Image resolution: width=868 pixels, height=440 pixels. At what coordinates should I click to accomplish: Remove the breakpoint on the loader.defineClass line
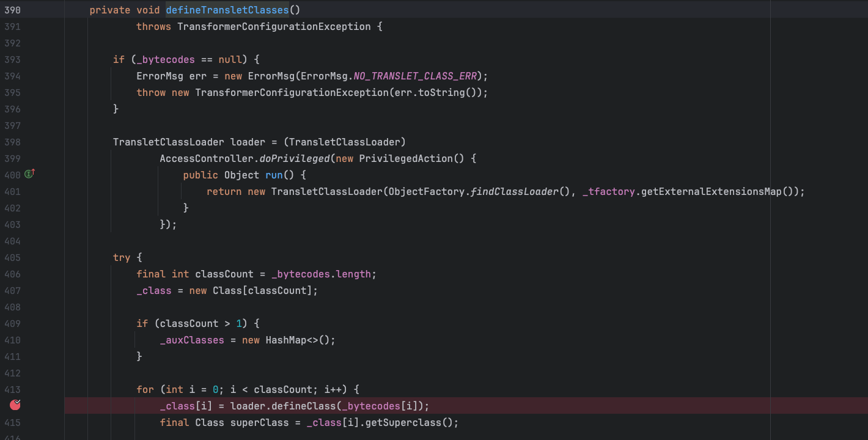point(15,405)
